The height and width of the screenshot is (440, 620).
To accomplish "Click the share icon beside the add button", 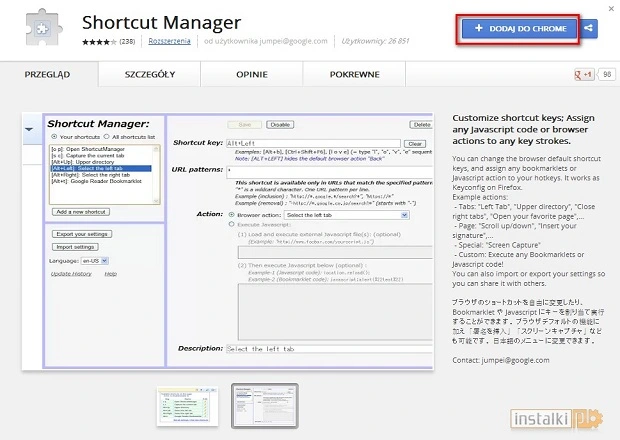I will pyautogui.click(x=589, y=29).
